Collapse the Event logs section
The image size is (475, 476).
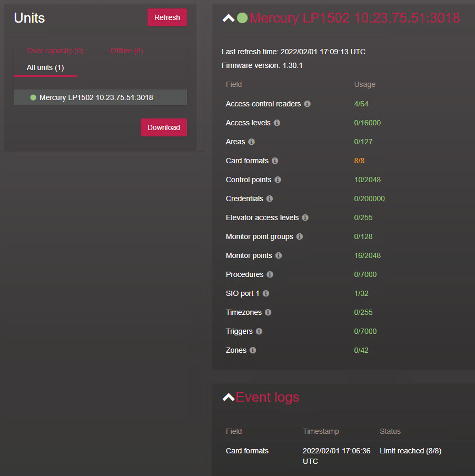pyautogui.click(x=229, y=397)
